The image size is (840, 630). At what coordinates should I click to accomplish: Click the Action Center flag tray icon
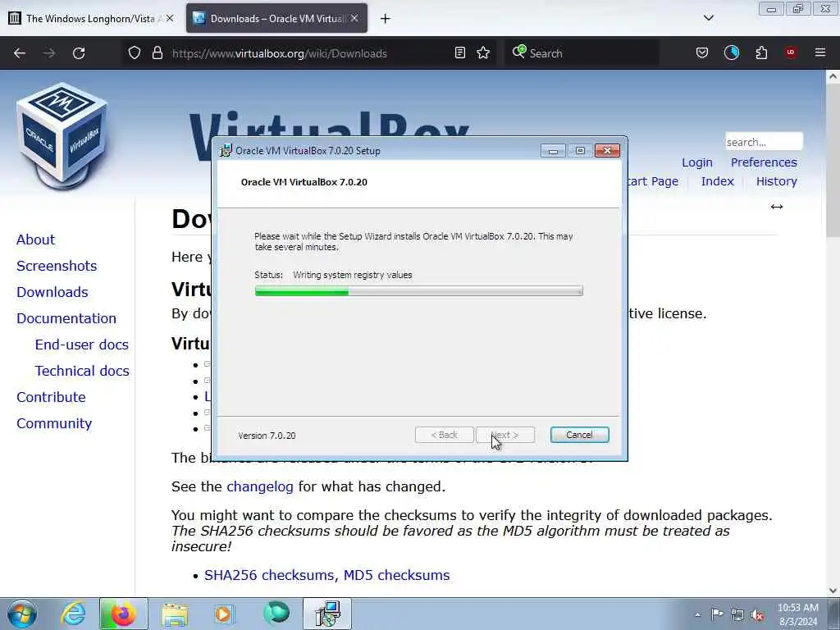[x=717, y=615]
